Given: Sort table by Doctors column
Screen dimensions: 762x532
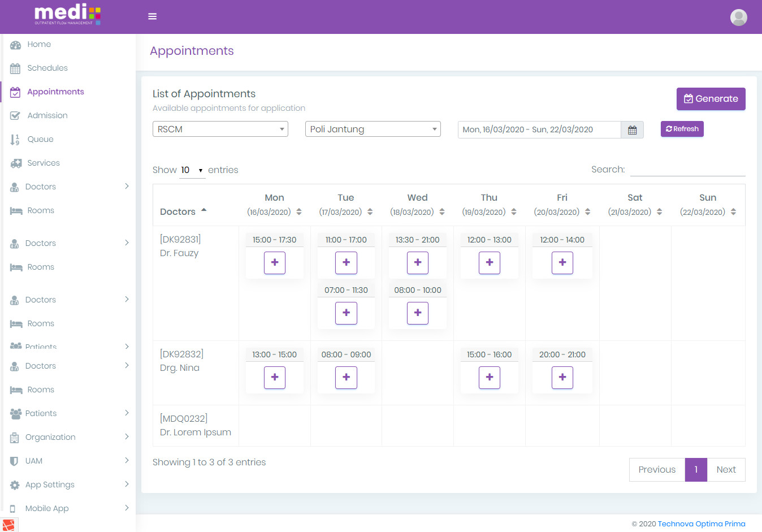Looking at the screenshot, I should click(183, 211).
